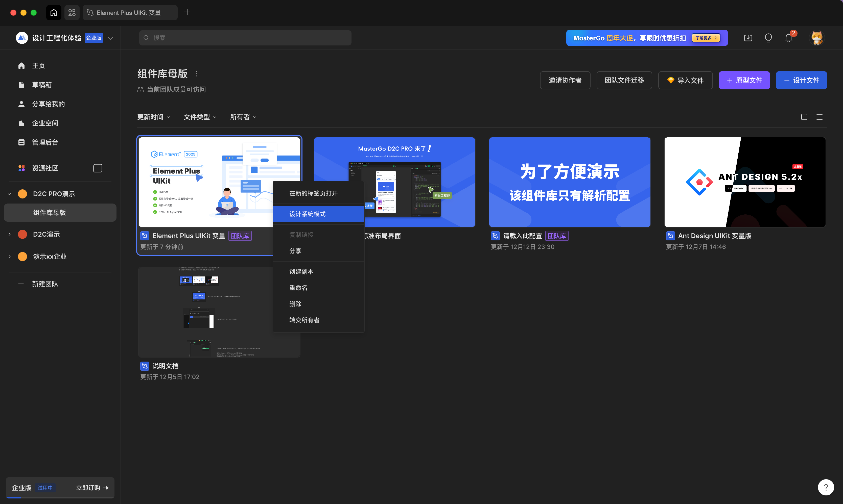Image resolution: width=843 pixels, height=504 pixels.
Task: Choose 设计系统模式 in context menu
Action: (318, 214)
